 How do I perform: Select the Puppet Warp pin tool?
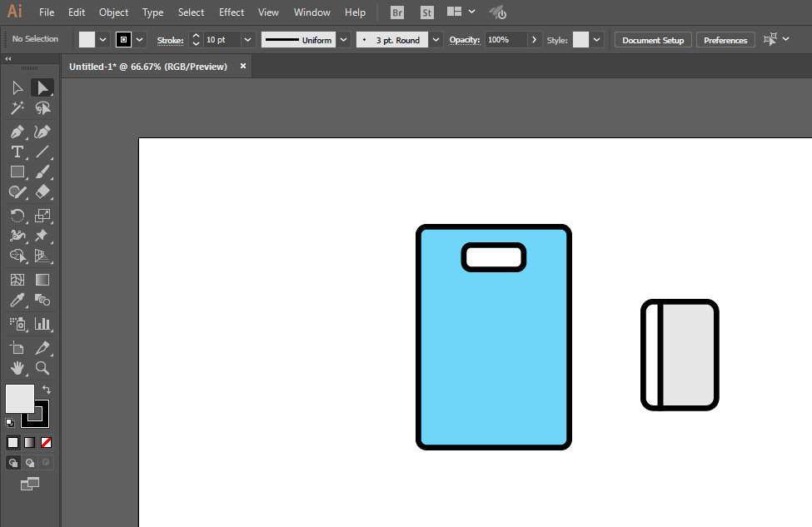(x=42, y=236)
